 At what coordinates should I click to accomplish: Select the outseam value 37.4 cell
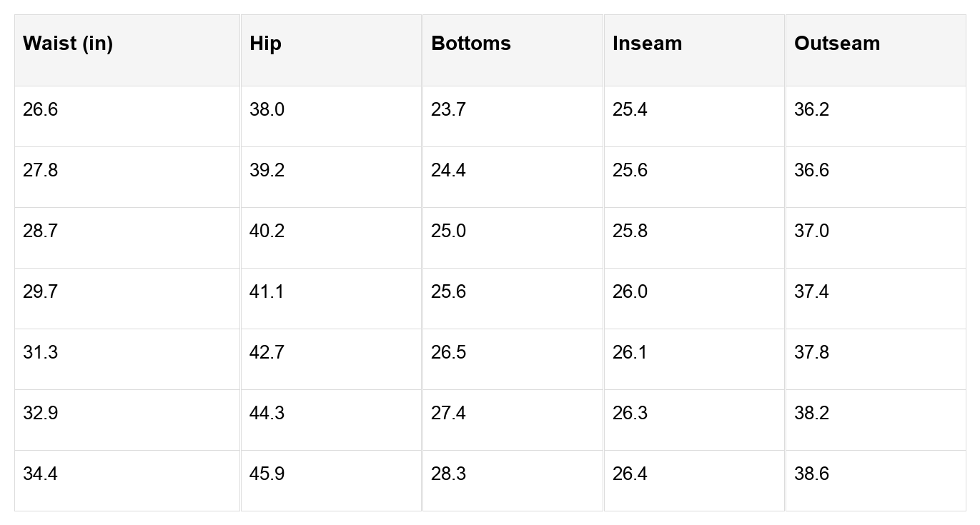812,292
